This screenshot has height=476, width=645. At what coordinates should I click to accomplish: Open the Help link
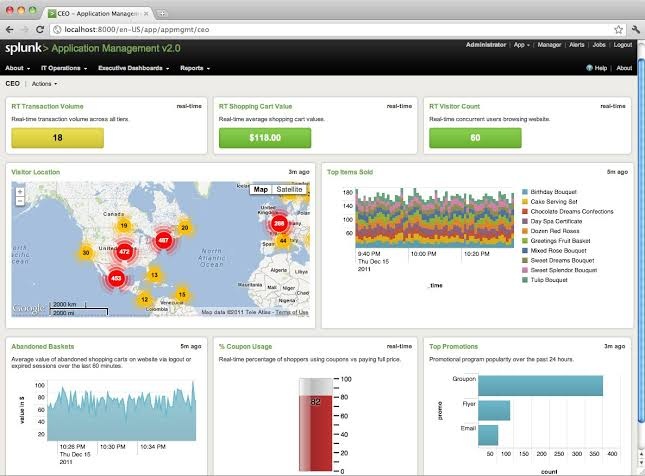point(599,68)
